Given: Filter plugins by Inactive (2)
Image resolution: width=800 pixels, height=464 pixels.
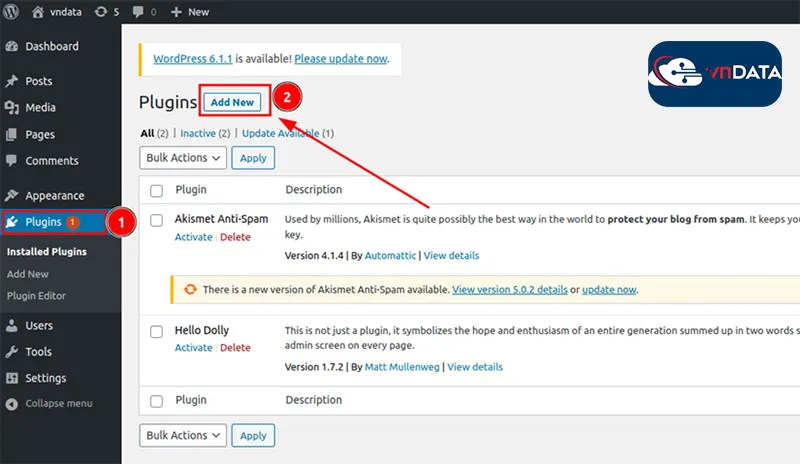Looking at the screenshot, I should pos(205,133).
